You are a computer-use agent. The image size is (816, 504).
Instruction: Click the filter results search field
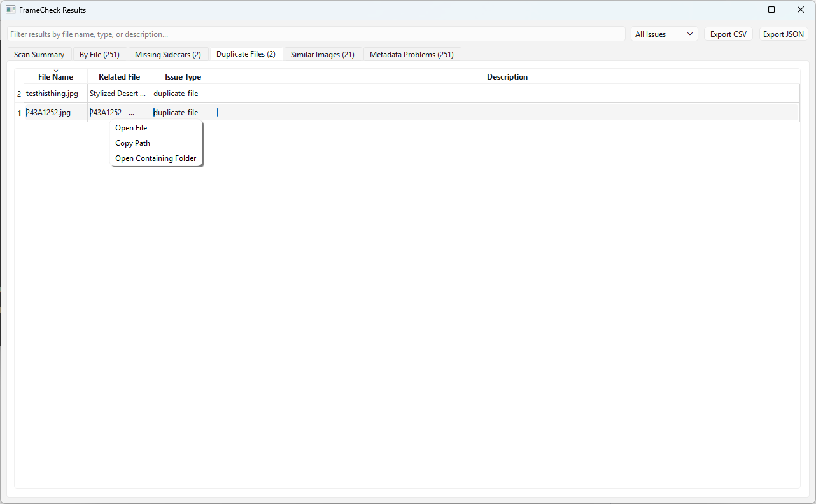tap(315, 34)
